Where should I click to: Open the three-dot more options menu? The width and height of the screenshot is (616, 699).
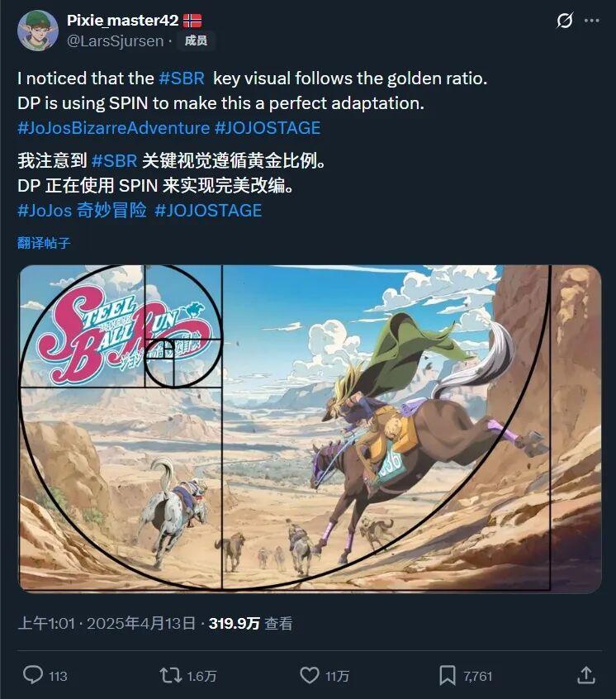pos(591,20)
